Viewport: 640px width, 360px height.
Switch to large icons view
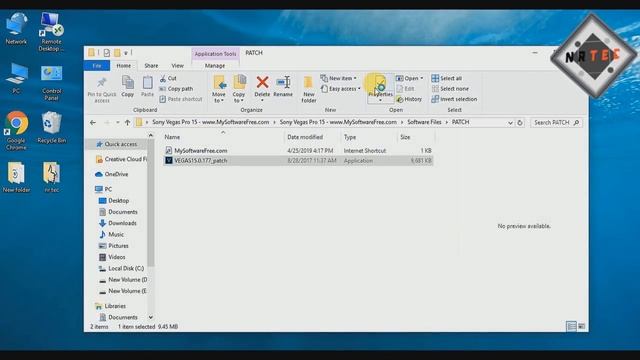coord(581,326)
